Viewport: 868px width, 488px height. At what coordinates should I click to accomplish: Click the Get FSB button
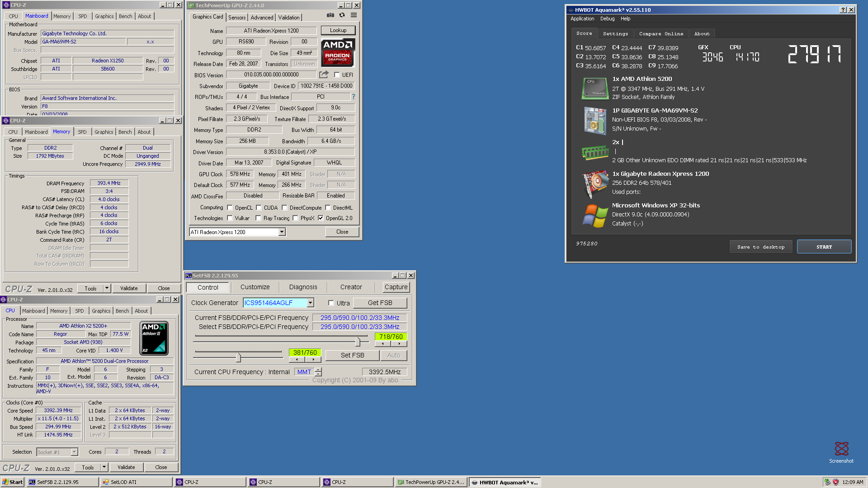click(380, 303)
